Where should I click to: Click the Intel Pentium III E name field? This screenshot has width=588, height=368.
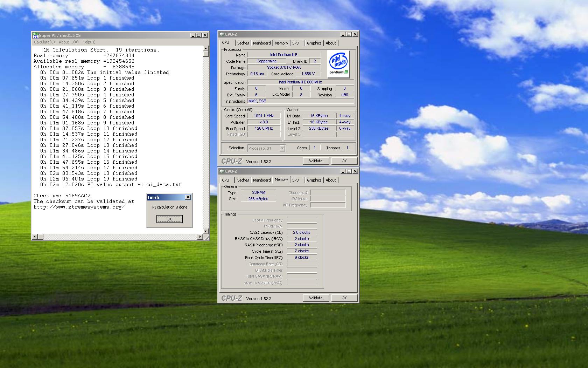pyautogui.click(x=284, y=55)
